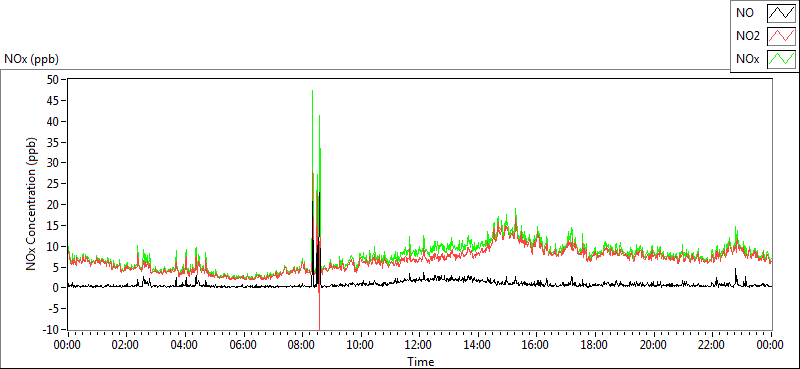Click the 20 value on Y axis

[x=52, y=205]
